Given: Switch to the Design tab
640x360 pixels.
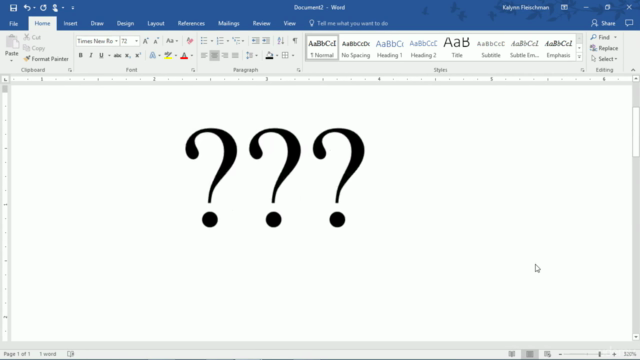Looking at the screenshot, I should point(125,24).
